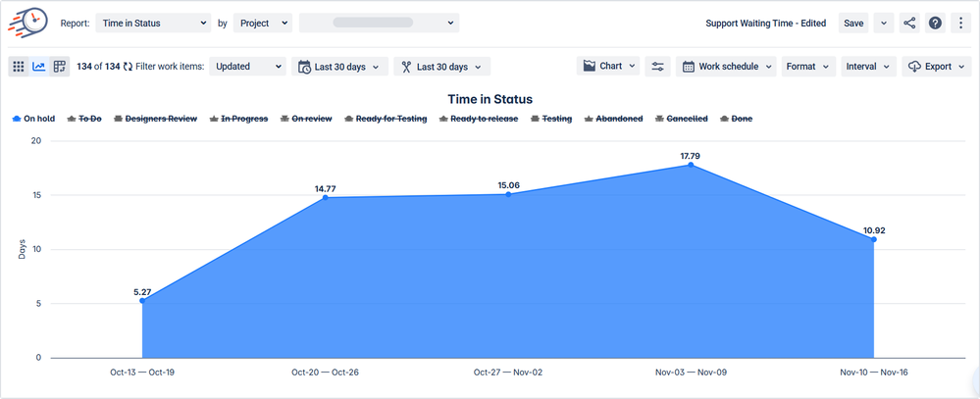Open chart settings sliders icon

[x=657, y=67]
